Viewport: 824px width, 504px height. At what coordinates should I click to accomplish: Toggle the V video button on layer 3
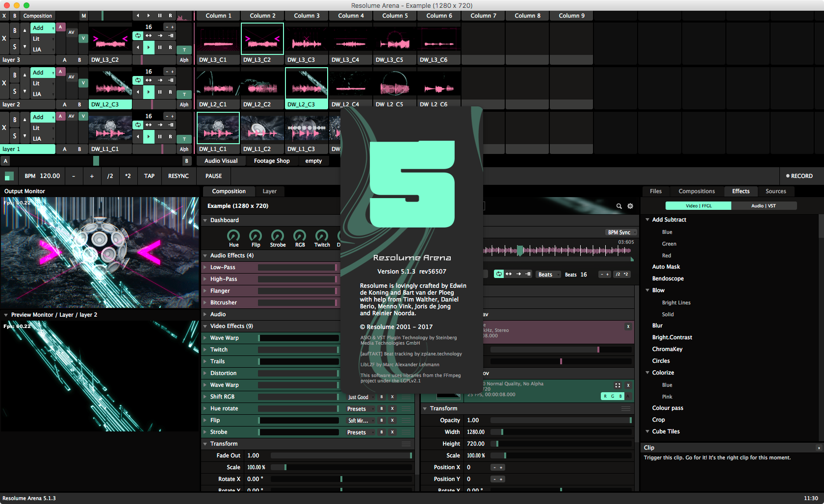pos(83,38)
